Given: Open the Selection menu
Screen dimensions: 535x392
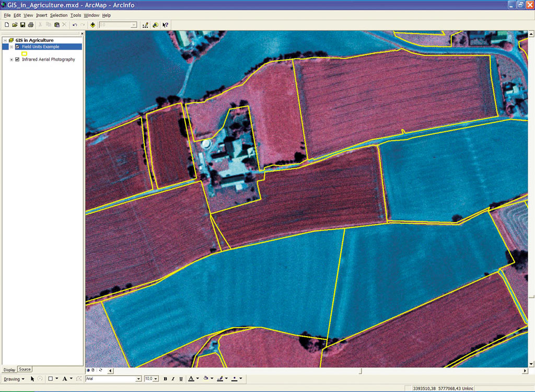Looking at the screenshot, I should 59,15.
